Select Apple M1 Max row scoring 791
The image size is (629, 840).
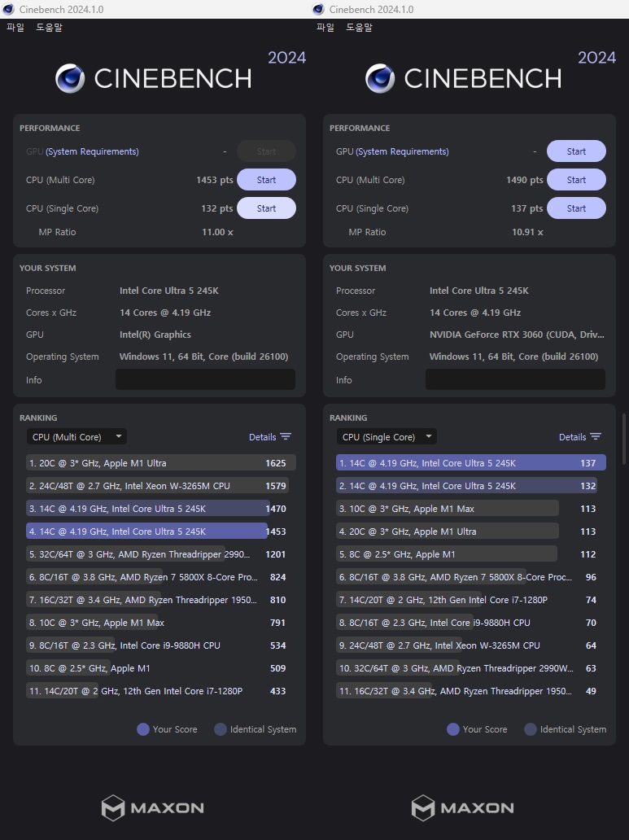pos(161,623)
